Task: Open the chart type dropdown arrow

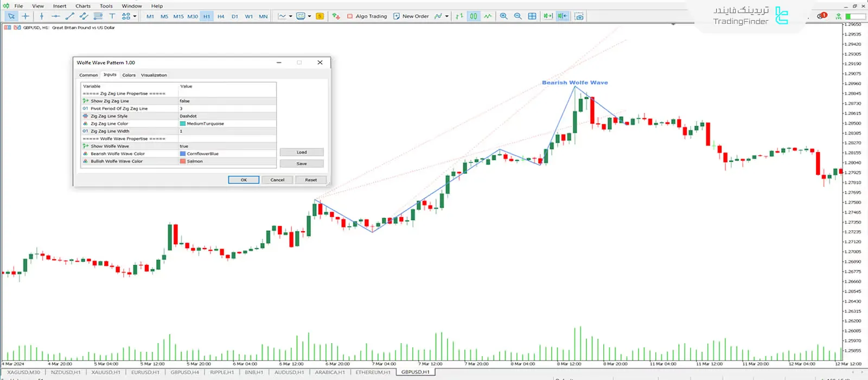Action: tap(291, 16)
